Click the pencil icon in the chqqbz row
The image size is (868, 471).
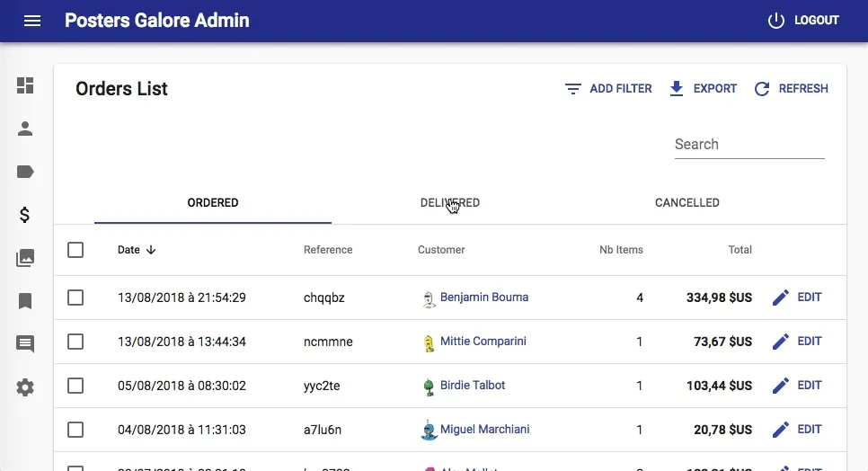[x=781, y=298]
